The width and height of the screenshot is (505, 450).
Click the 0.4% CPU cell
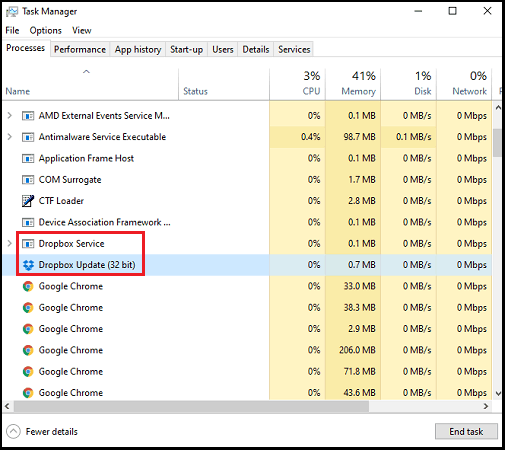[297, 137]
